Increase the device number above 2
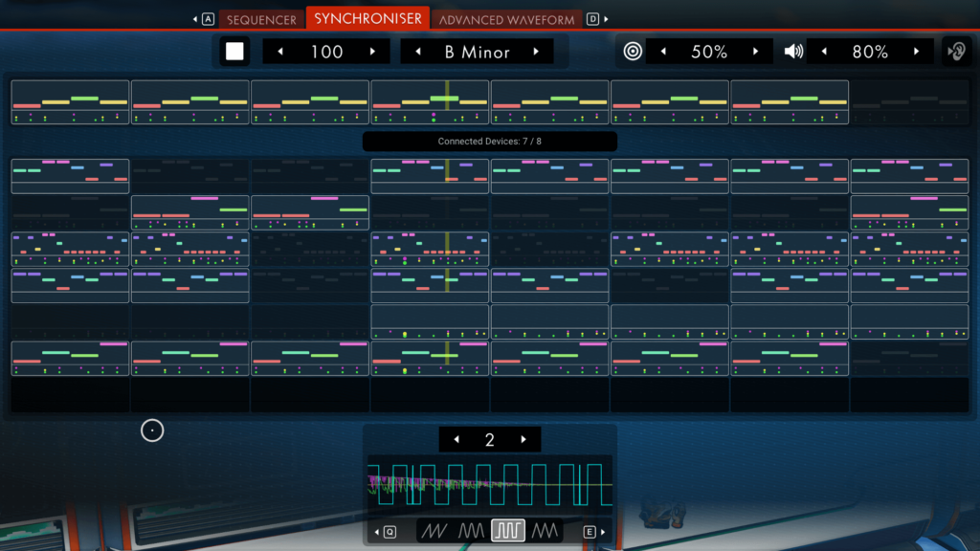 523,439
